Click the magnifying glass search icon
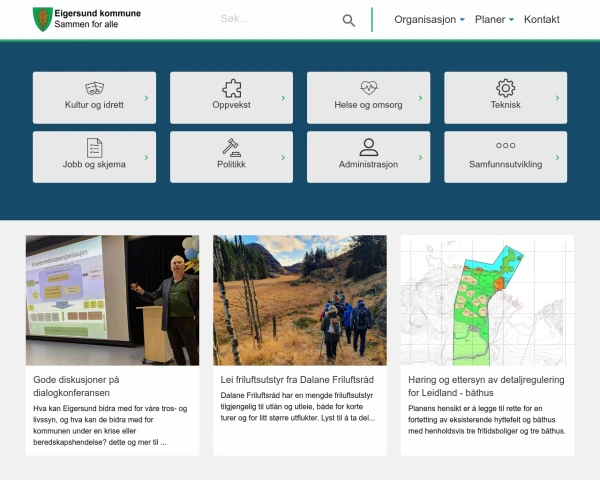The image size is (600, 480). tap(348, 20)
